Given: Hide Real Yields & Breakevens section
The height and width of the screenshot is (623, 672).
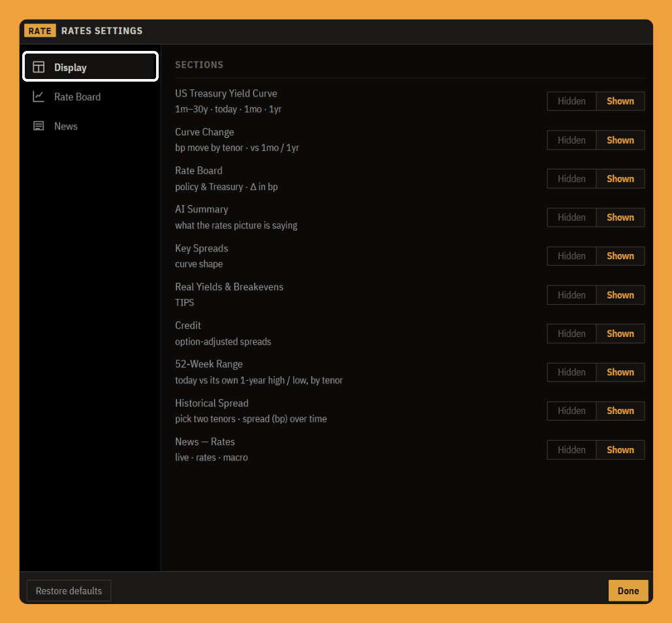Looking at the screenshot, I should coord(571,295).
